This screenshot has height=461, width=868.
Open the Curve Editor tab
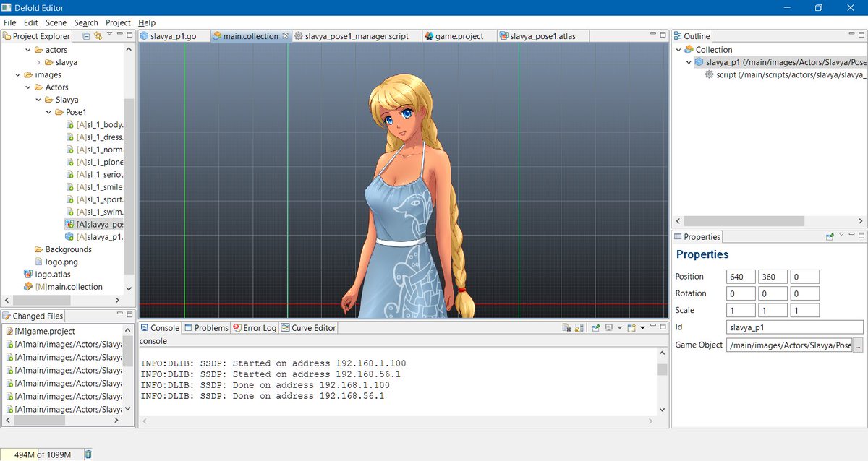coord(309,328)
